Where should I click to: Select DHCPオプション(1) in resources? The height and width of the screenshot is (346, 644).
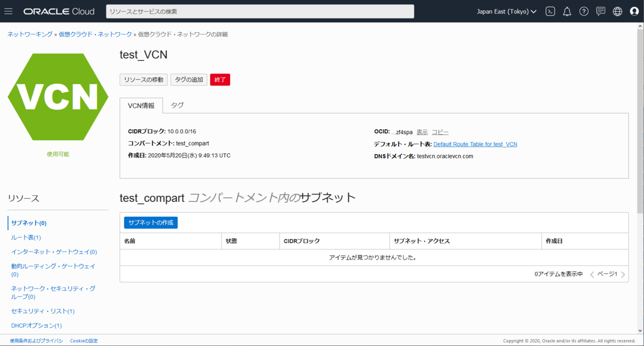pos(36,326)
